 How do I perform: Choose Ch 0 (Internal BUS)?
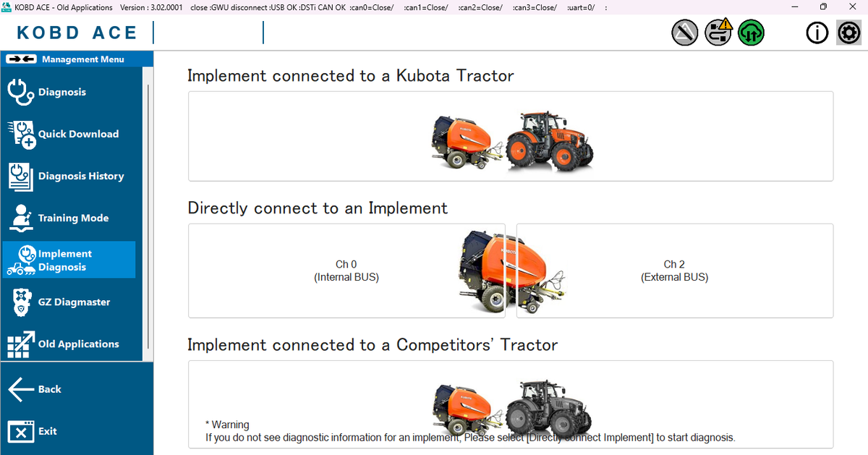[x=346, y=271]
